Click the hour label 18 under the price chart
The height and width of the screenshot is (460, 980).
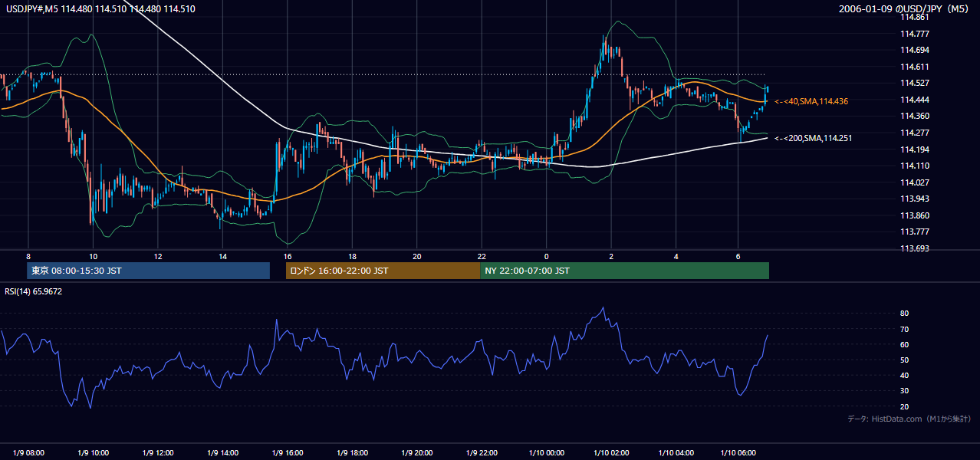352,256
